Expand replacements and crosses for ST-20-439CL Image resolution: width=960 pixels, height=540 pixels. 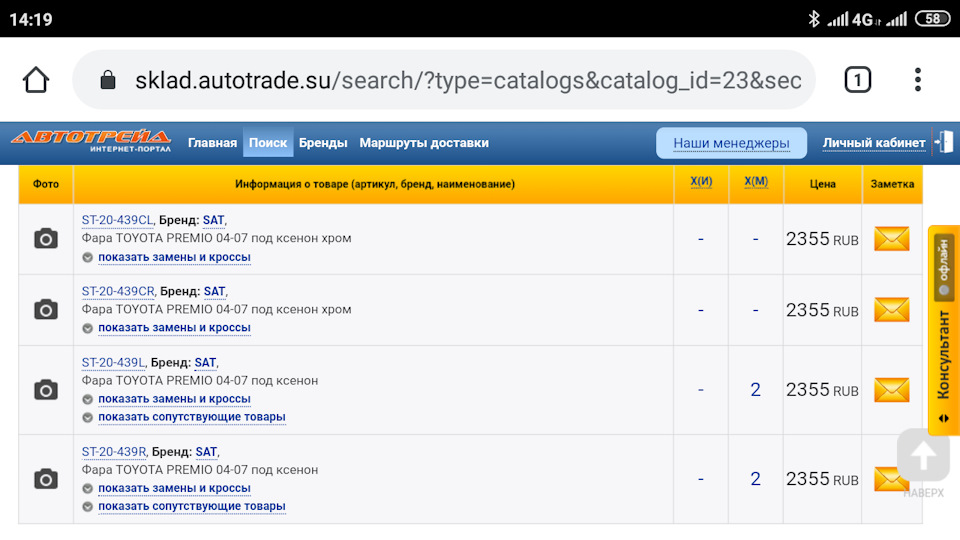(x=174, y=257)
